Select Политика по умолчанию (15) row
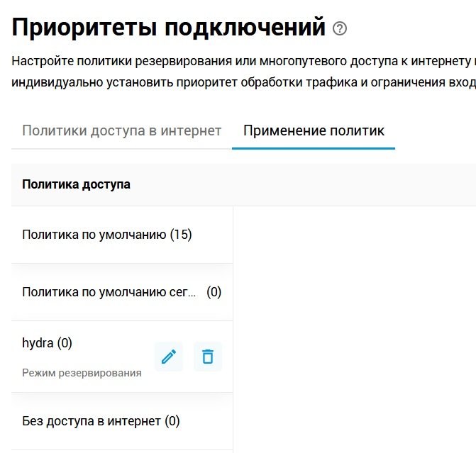The height and width of the screenshot is (453, 476). click(107, 235)
